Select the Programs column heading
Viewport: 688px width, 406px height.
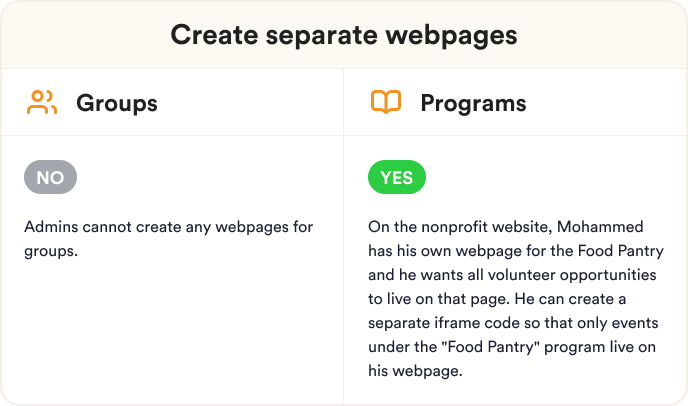click(x=473, y=104)
